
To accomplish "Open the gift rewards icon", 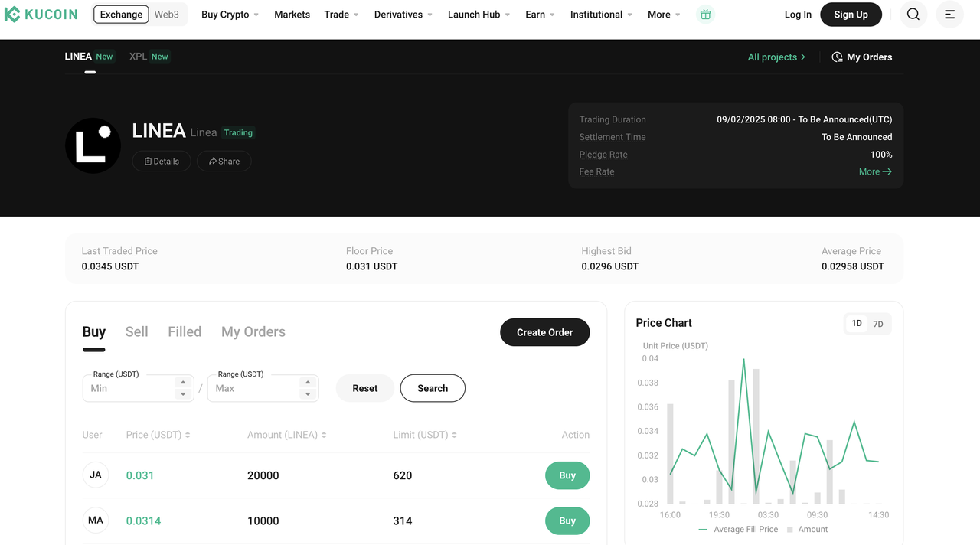I will pos(705,15).
